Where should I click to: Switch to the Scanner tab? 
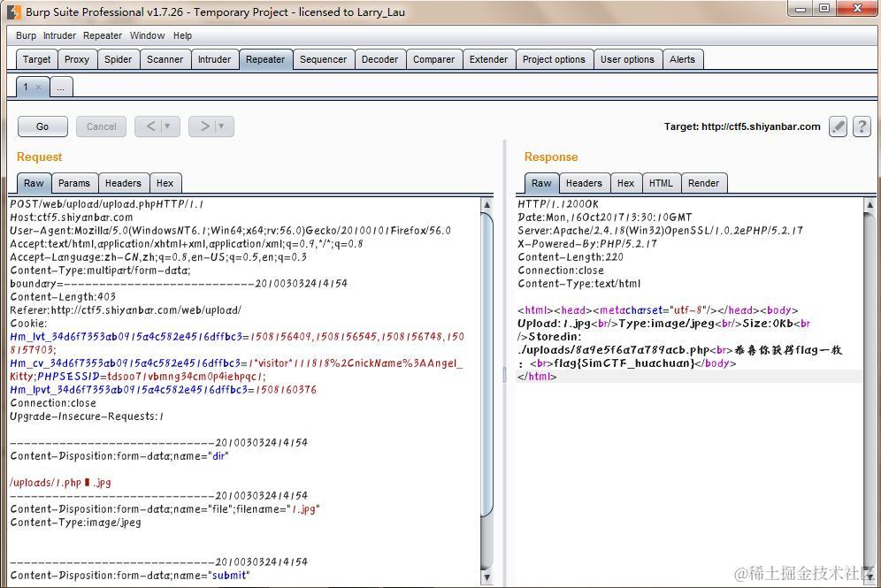165,59
